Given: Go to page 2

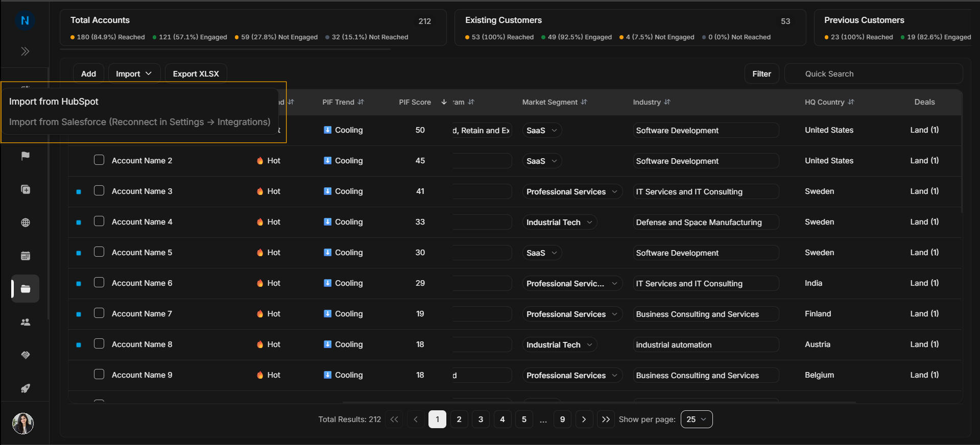Looking at the screenshot, I should click(x=459, y=419).
